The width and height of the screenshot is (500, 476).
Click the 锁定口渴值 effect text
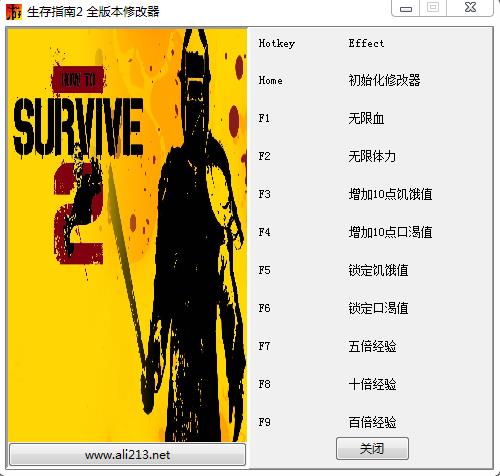point(378,308)
